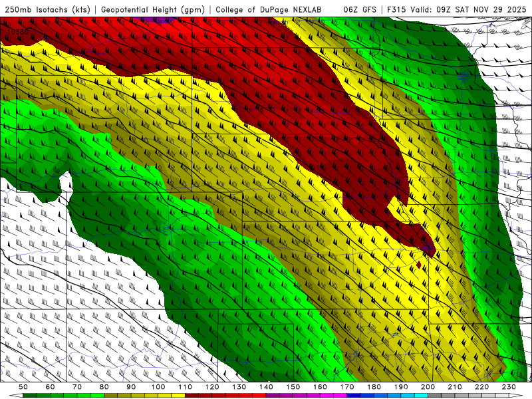The image size is (532, 399).
Task: Click the '70' value on the color scale
Action: 77,387
